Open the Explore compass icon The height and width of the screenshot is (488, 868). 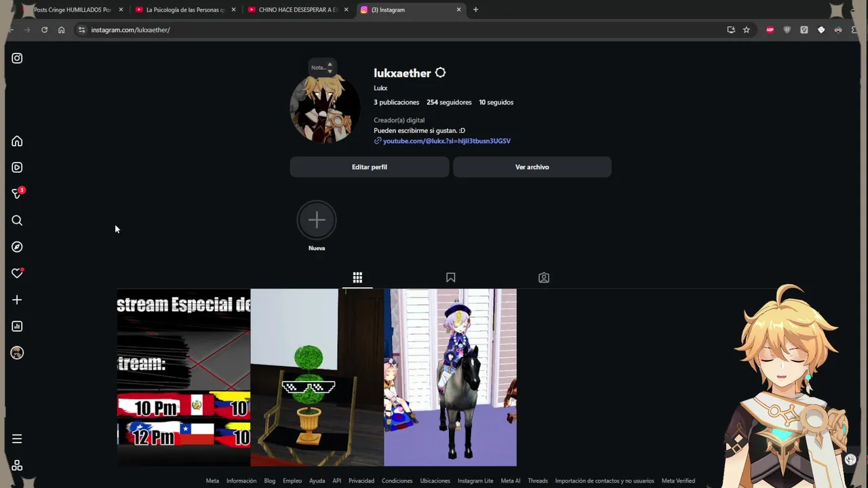17,247
